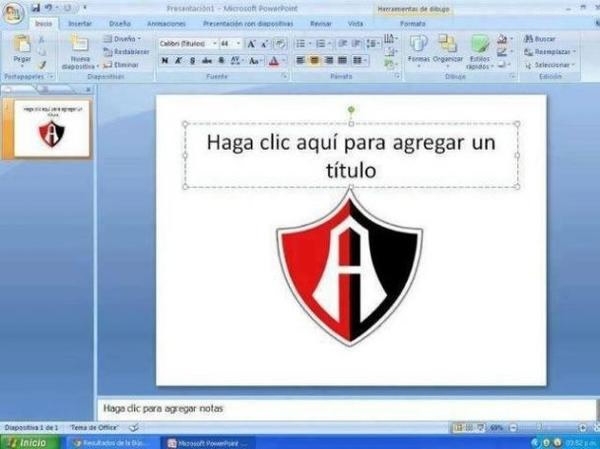Screen dimensions: 600x449
Task: Open Microsoft PowerPoint taskbar button
Action: pyautogui.click(x=209, y=443)
